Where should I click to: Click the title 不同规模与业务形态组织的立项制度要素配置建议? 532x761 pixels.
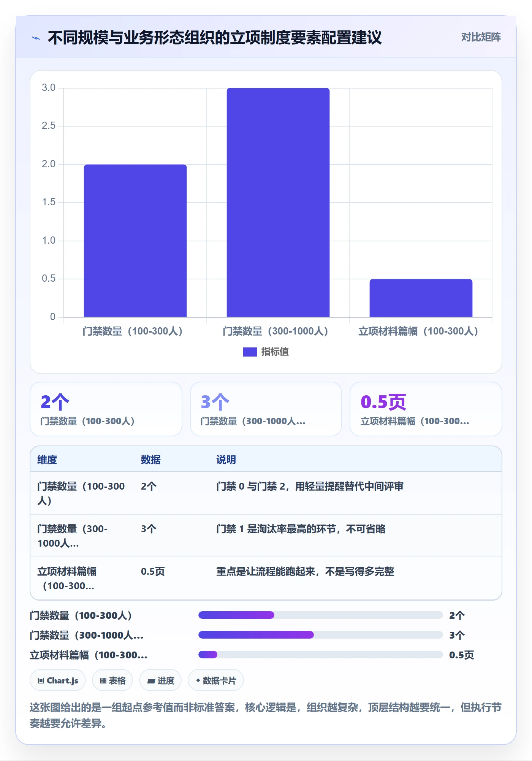coord(215,38)
